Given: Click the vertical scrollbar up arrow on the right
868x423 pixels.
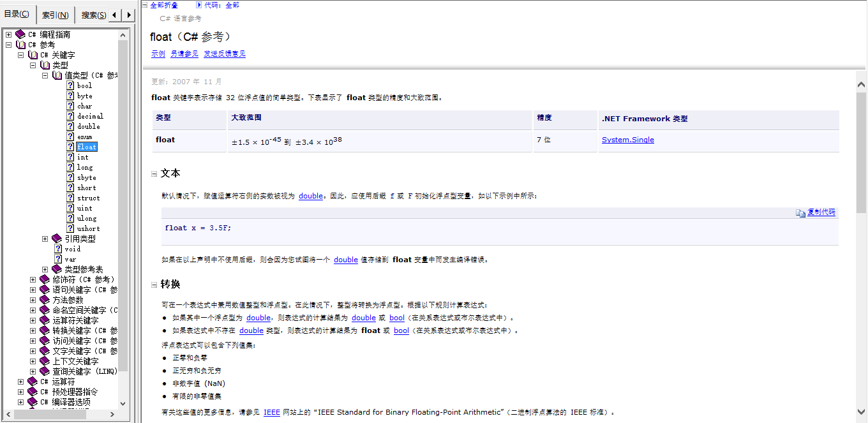Looking at the screenshot, I should pyautogui.click(x=862, y=83).
